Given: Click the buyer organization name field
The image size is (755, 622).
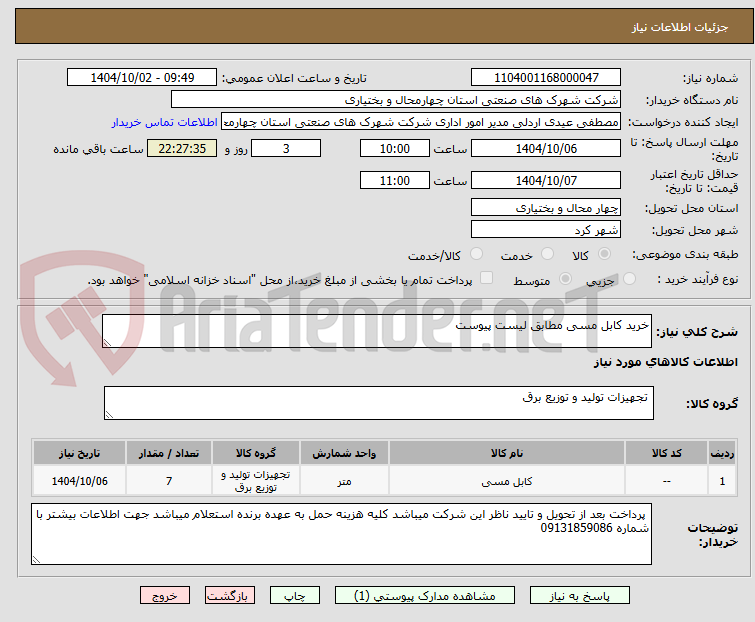Looking at the screenshot, I should [396, 100].
